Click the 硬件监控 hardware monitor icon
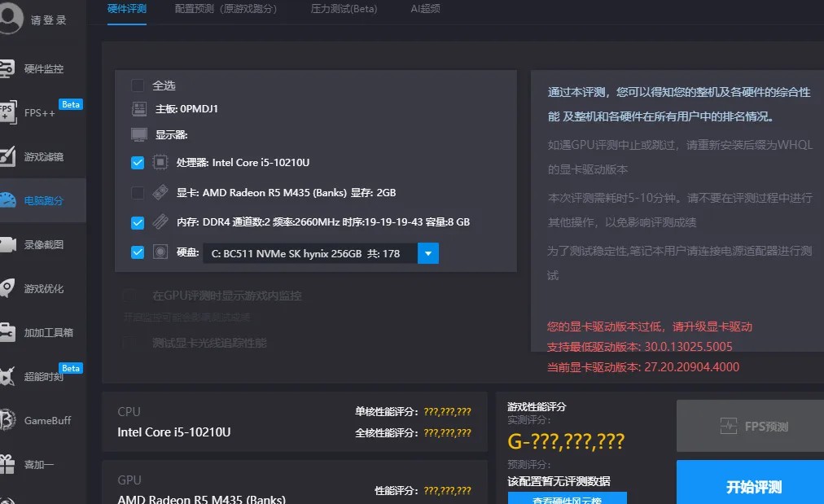 tap(7, 69)
